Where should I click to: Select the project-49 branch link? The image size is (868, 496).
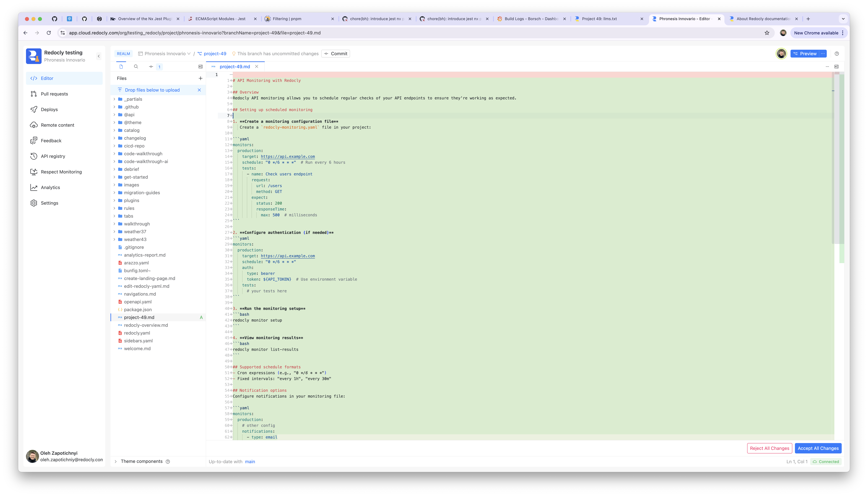pos(212,54)
